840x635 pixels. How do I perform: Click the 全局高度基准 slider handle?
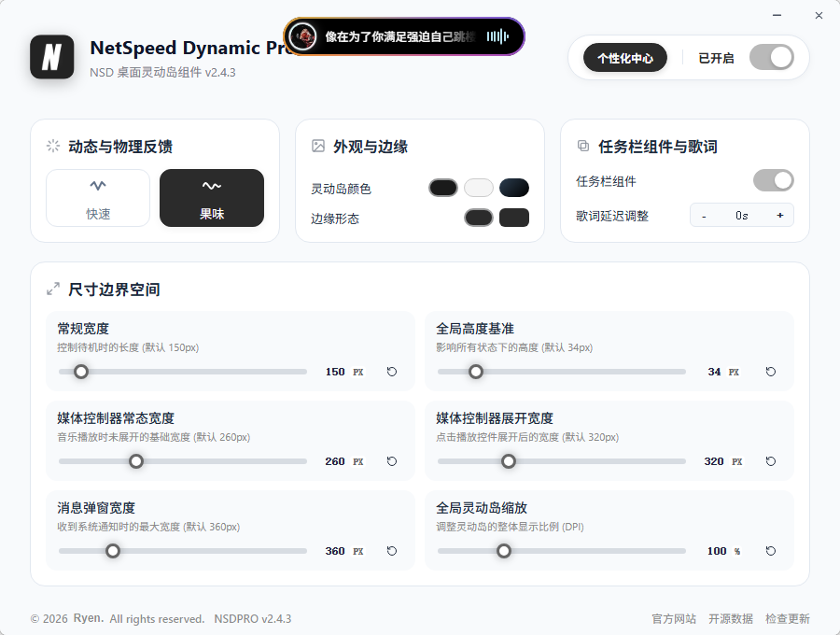pyautogui.click(x=476, y=372)
